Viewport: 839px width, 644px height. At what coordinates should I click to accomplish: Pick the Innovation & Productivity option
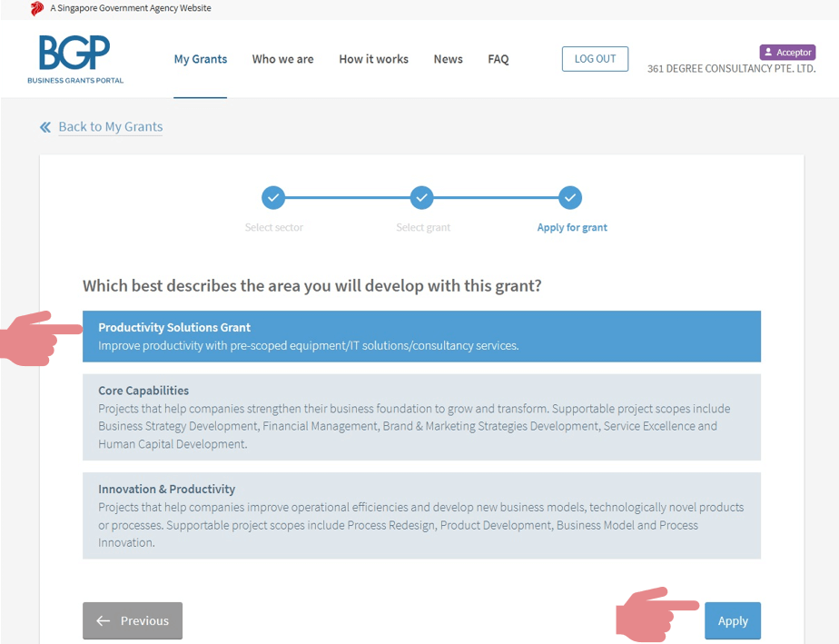[421, 515]
